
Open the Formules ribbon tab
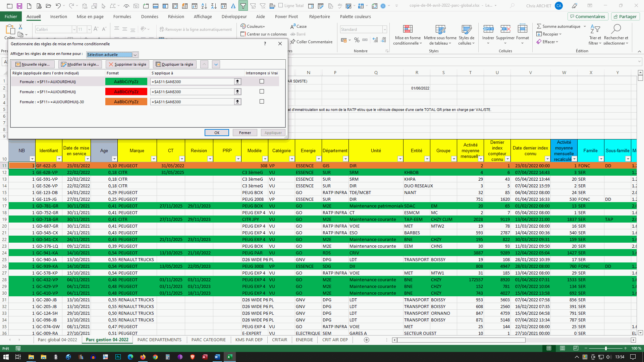[122, 16]
